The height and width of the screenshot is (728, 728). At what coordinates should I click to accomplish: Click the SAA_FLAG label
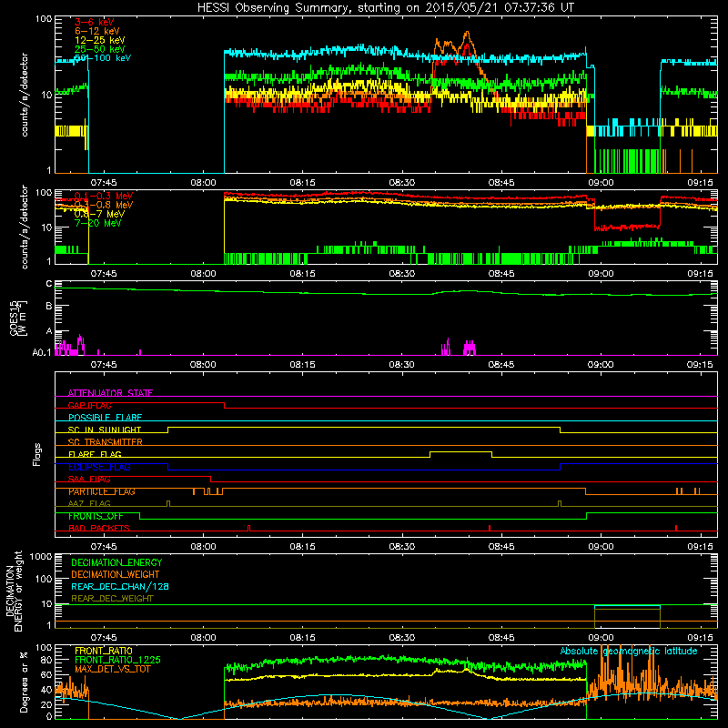(x=89, y=480)
